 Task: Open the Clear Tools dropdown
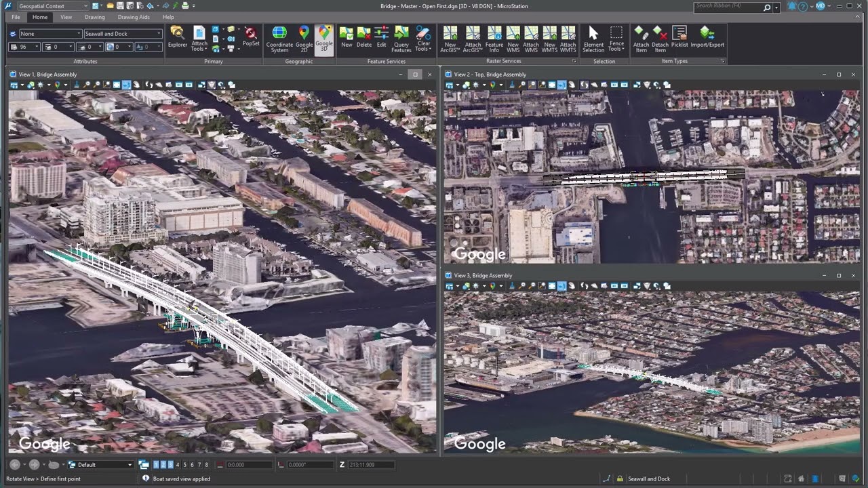(x=422, y=39)
